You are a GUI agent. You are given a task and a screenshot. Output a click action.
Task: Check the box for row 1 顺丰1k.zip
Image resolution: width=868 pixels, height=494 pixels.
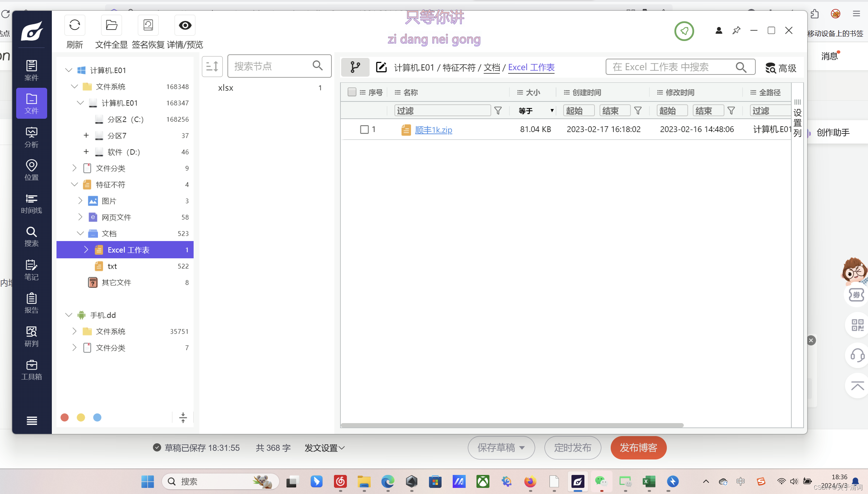point(364,130)
